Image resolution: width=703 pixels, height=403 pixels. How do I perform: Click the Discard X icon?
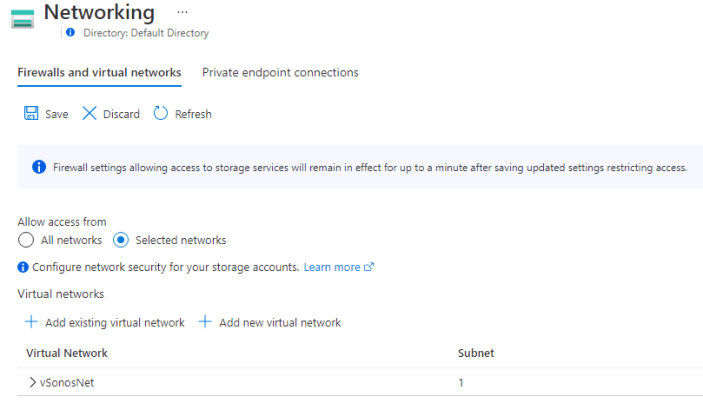coord(89,113)
